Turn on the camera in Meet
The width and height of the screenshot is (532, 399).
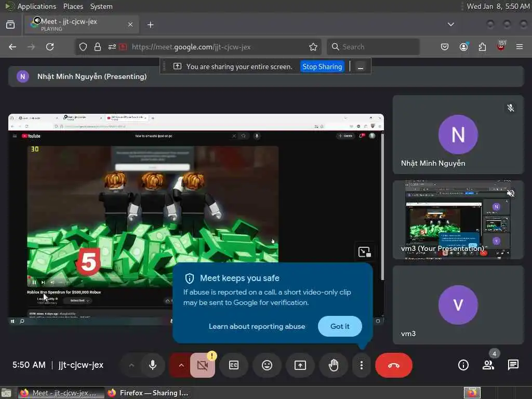coord(203,365)
